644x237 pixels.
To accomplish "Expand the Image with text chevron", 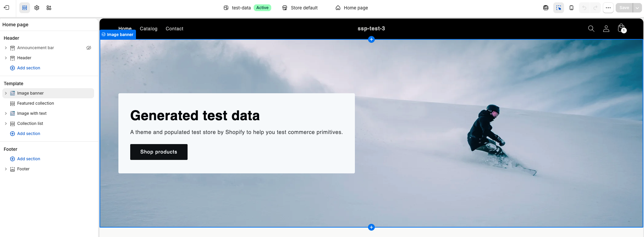I will (6, 113).
